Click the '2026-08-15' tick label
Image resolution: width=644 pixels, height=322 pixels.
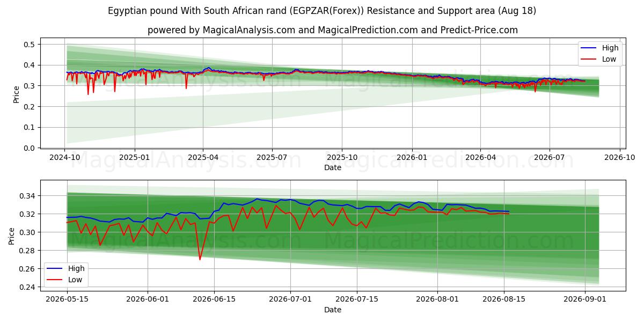pos(504,299)
